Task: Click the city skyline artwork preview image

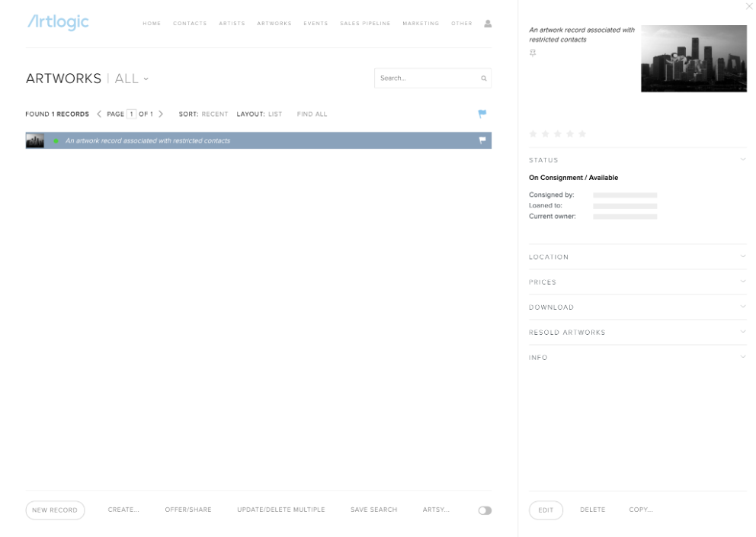Action: pyautogui.click(x=694, y=59)
